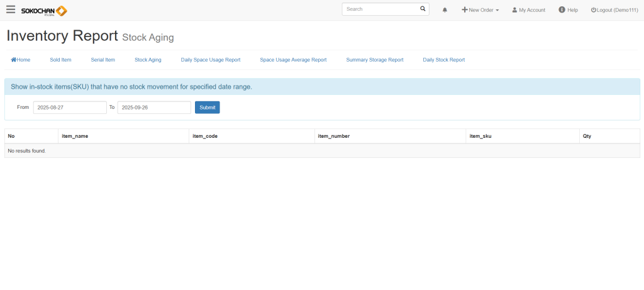Open My Account page
The height and width of the screenshot is (290, 644).
click(528, 10)
